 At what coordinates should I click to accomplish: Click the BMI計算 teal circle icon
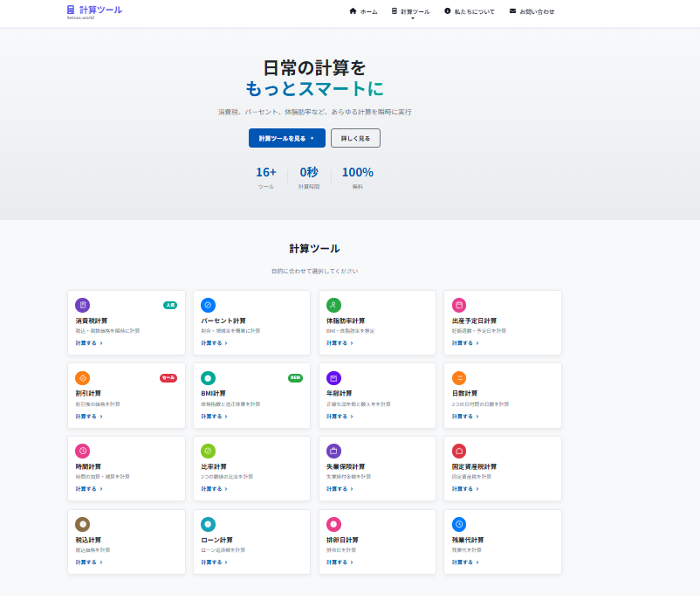206,378
